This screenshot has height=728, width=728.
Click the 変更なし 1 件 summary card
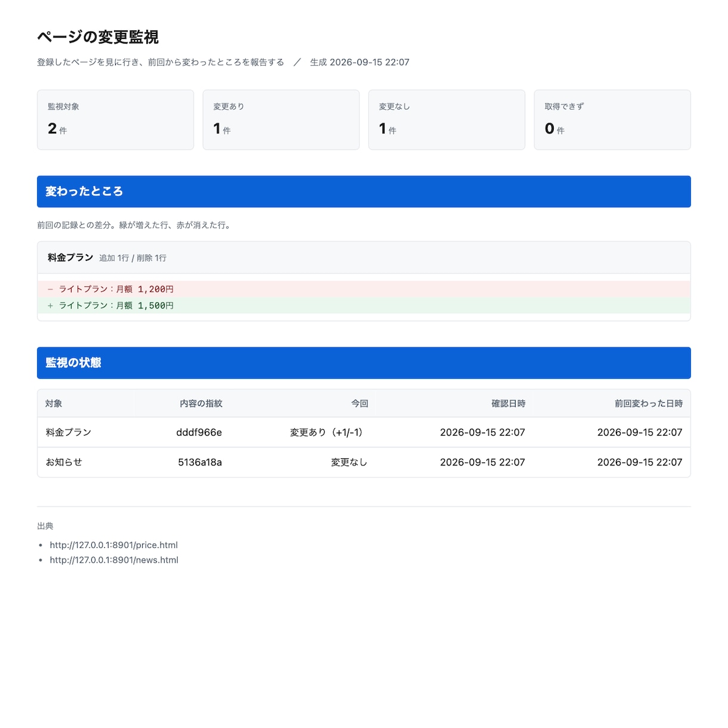[x=447, y=120]
